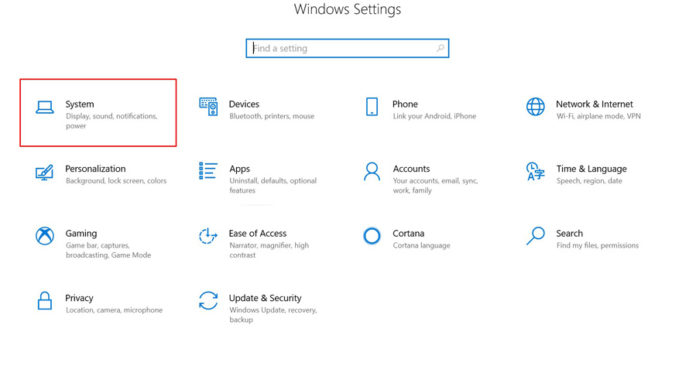
Task: Open the Personalization paintbrush icon
Action: tap(44, 172)
